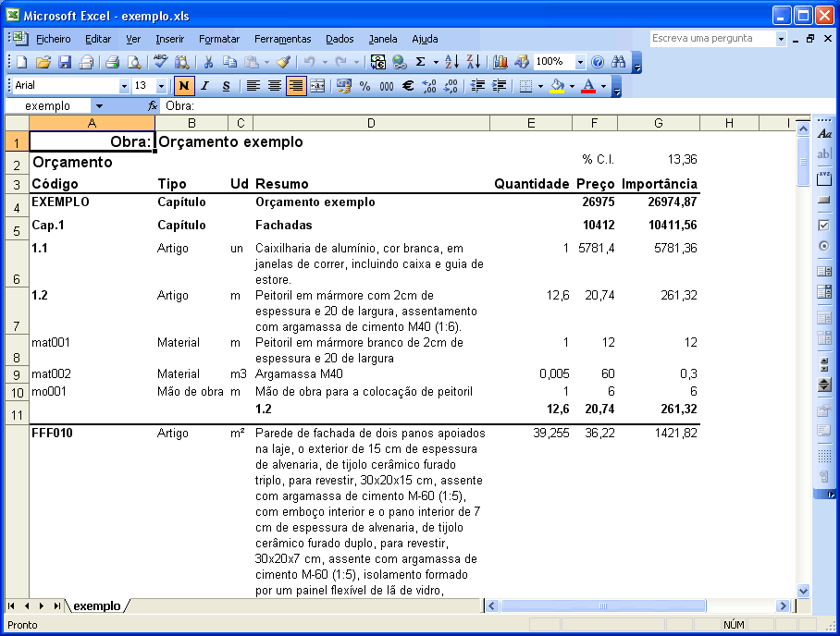The width and height of the screenshot is (840, 636).
Task: Decrease decimal places
Action: (451, 86)
